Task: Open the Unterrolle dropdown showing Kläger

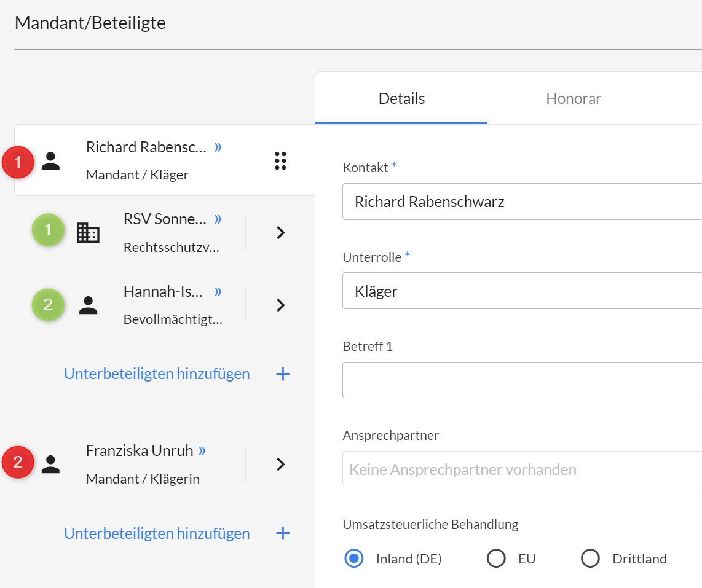Action: [522, 291]
